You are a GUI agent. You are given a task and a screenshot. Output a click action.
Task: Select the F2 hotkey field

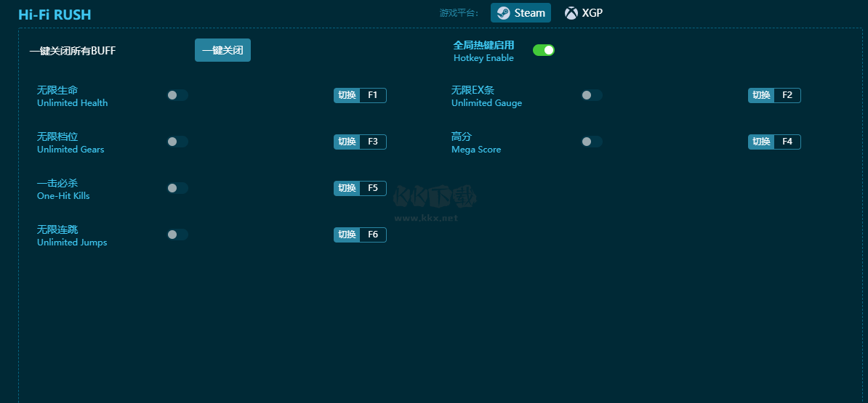coord(787,95)
